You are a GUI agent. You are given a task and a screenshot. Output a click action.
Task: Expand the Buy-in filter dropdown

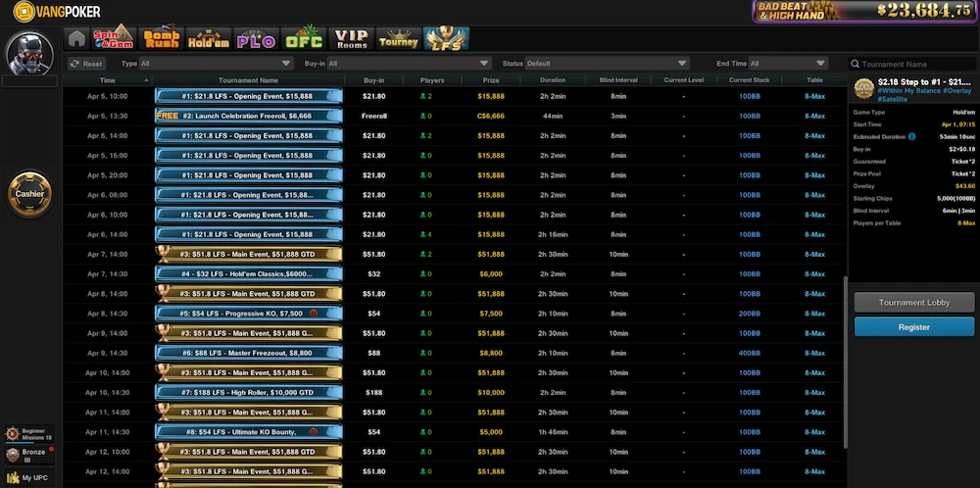(x=409, y=64)
